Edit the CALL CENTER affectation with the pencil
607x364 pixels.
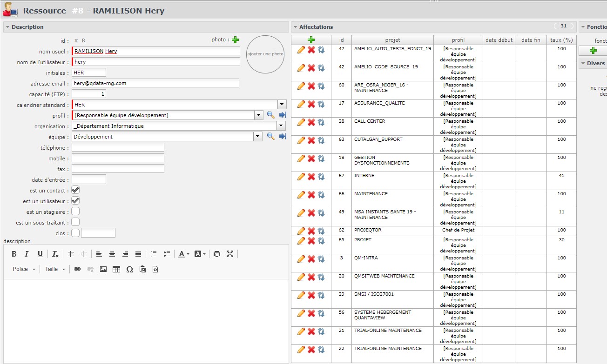tap(301, 122)
